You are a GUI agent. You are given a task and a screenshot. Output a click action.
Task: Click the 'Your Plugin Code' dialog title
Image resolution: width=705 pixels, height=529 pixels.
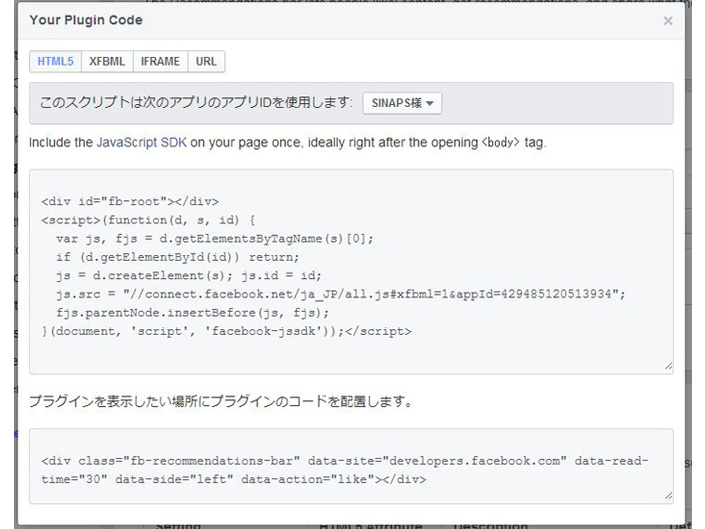click(86, 20)
